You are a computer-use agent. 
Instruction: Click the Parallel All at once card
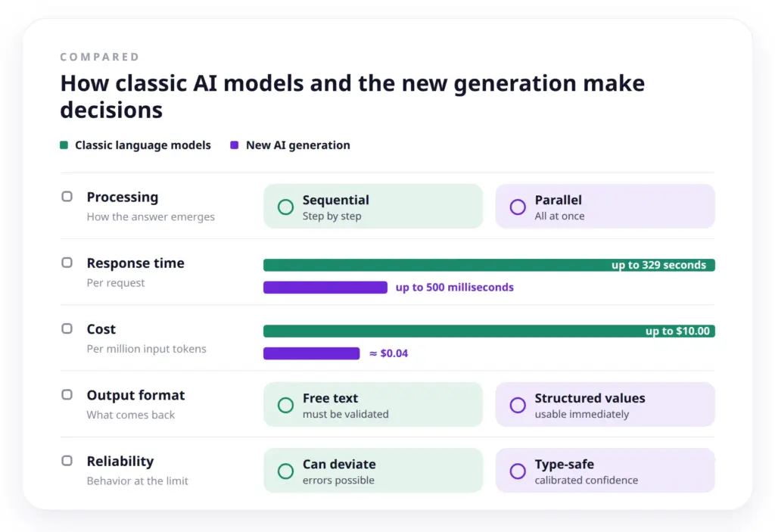[605, 207]
